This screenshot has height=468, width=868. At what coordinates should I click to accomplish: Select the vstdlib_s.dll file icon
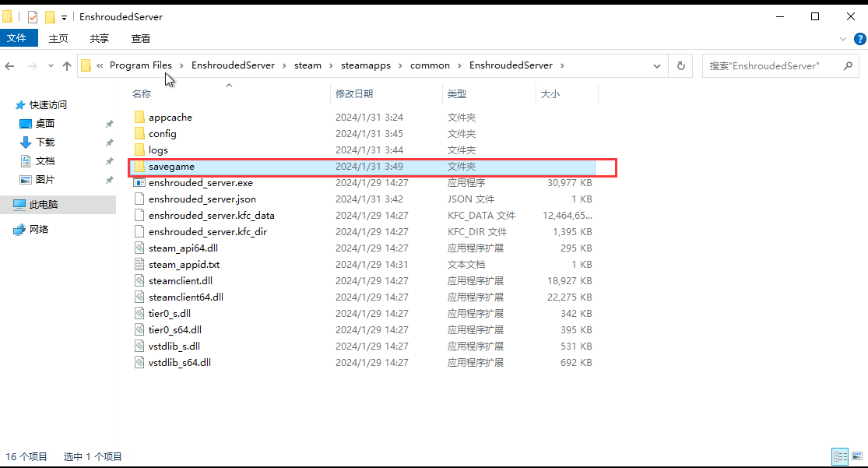point(139,347)
